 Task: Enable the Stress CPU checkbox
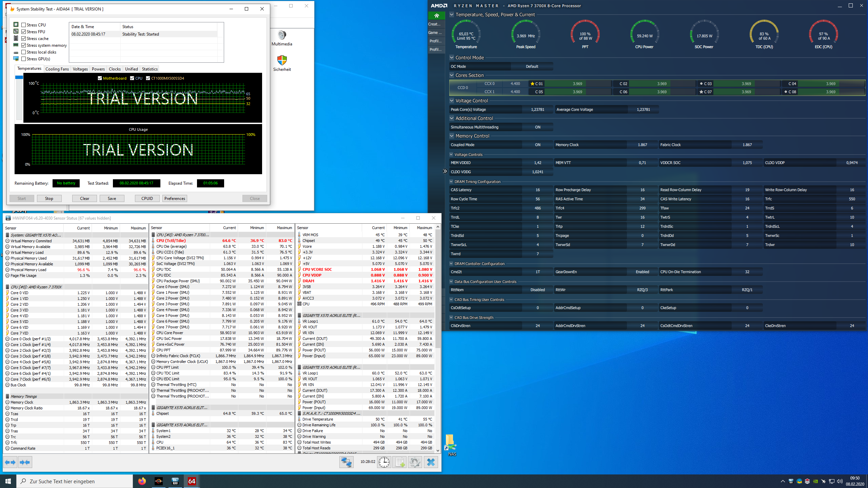click(x=23, y=25)
